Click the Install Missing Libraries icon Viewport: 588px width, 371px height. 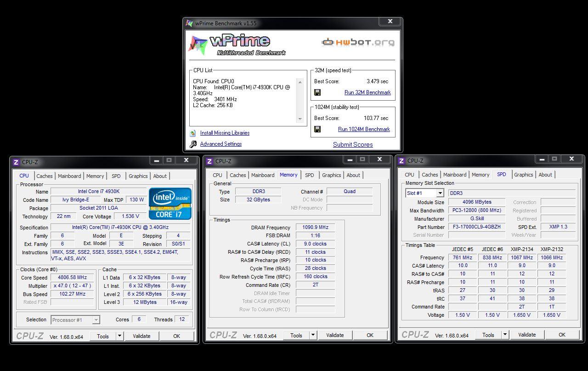tap(193, 133)
